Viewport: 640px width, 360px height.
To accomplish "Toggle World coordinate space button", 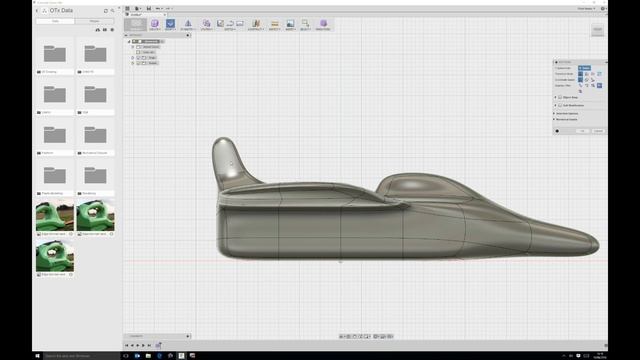I will point(580,80).
